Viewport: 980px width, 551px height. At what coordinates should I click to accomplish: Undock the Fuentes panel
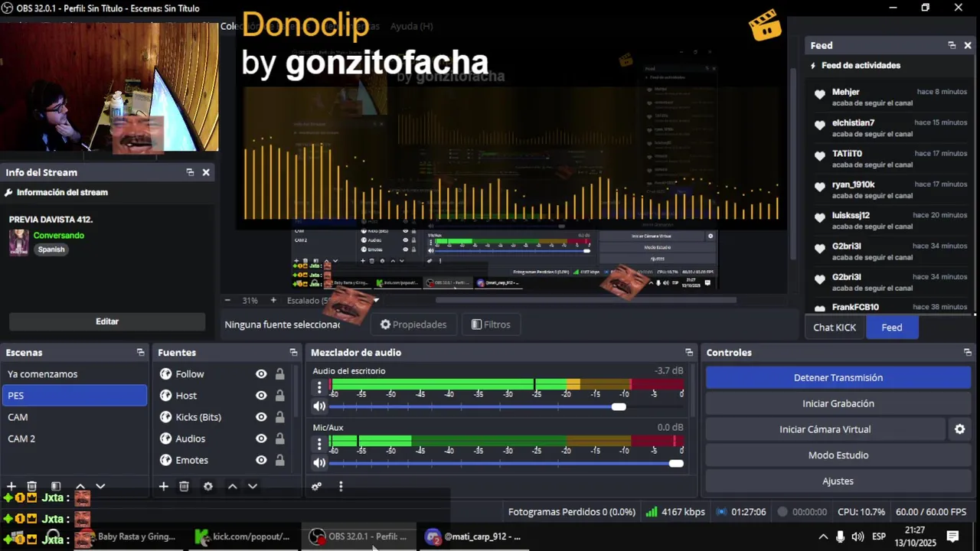tap(293, 352)
